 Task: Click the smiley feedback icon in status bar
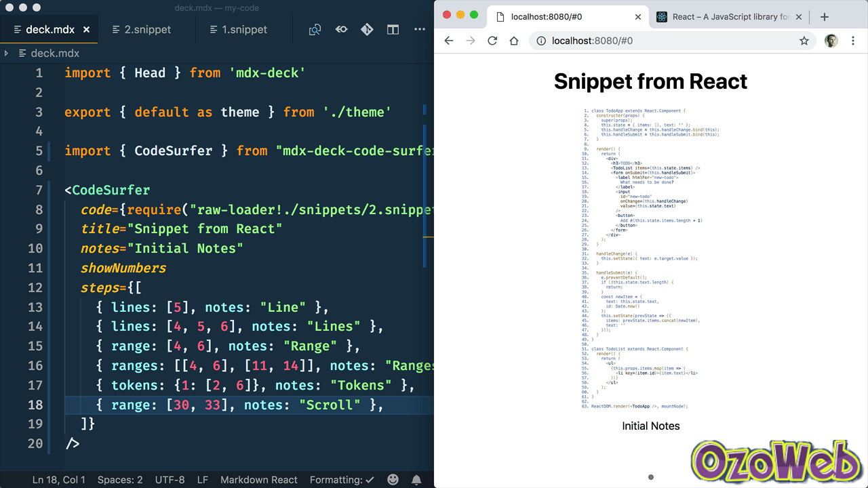393,480
